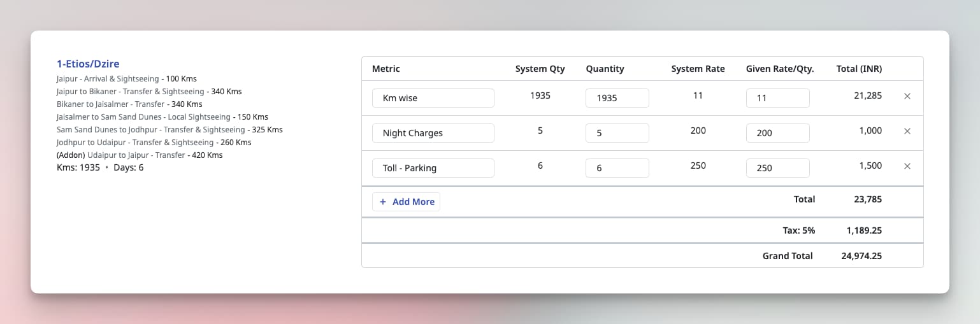Click the Night Charges metric field

tap(433, 133)
